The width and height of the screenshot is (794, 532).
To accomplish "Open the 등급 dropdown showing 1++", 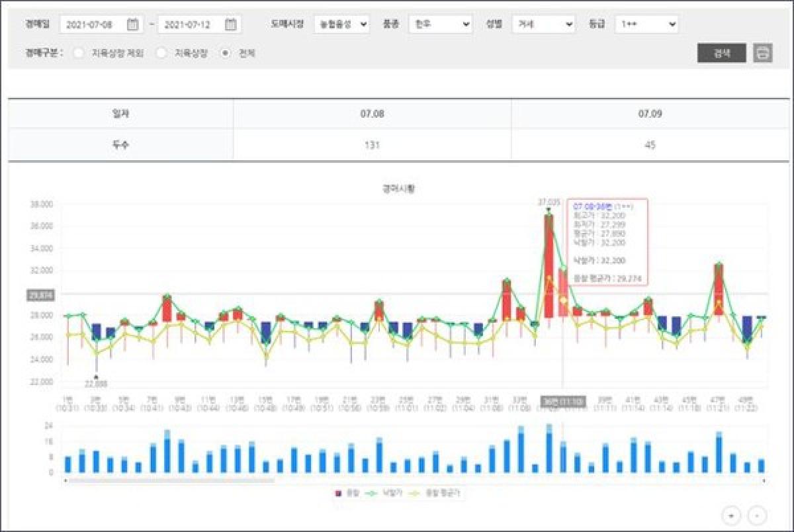I will point(646,24).
